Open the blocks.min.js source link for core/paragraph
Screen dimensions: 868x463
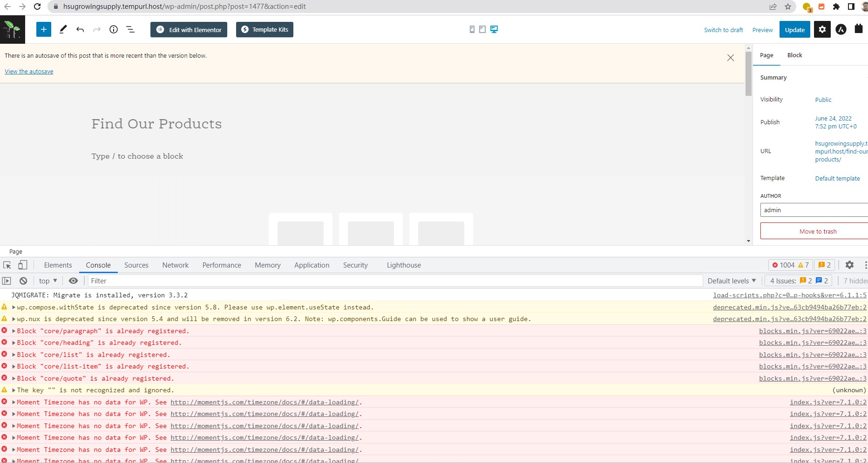click(813, 331)
